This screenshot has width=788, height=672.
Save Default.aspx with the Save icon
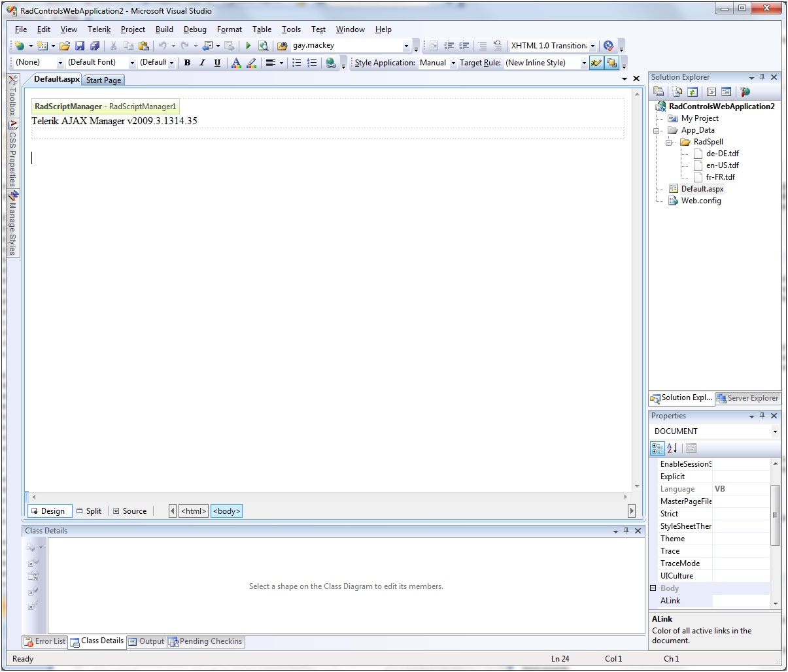80,46
